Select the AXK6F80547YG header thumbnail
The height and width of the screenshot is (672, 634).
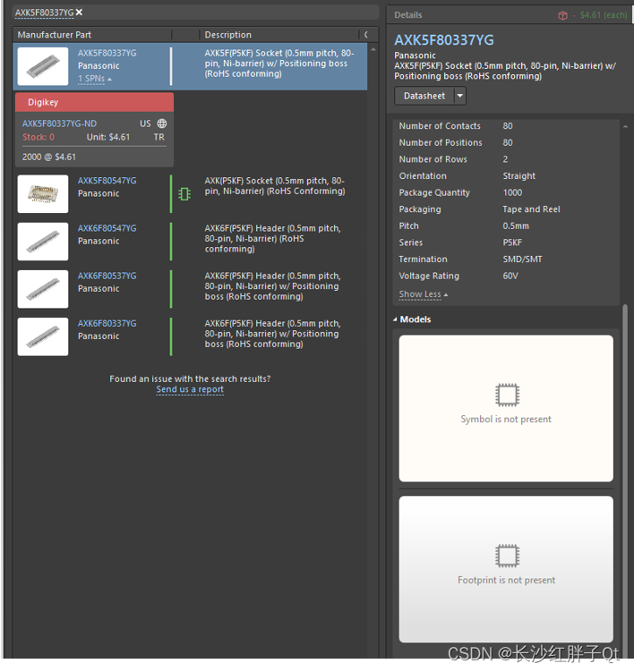coord(42,242)
